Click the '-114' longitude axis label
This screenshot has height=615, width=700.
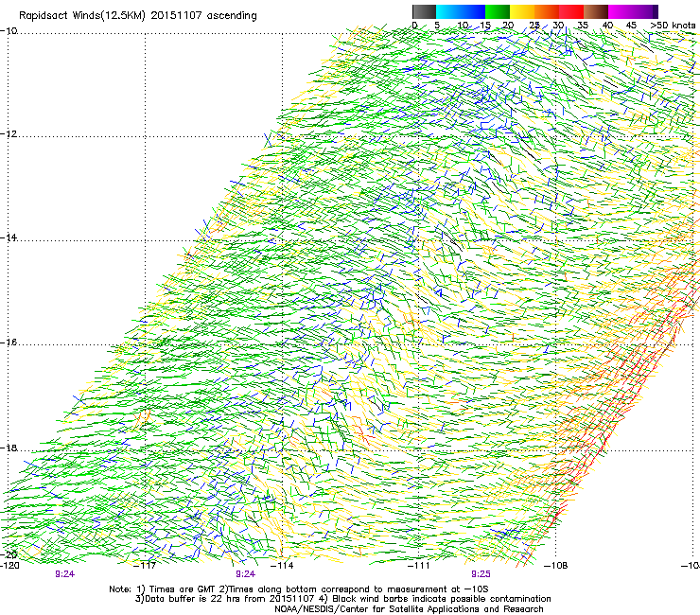click(x=282, y=566)
